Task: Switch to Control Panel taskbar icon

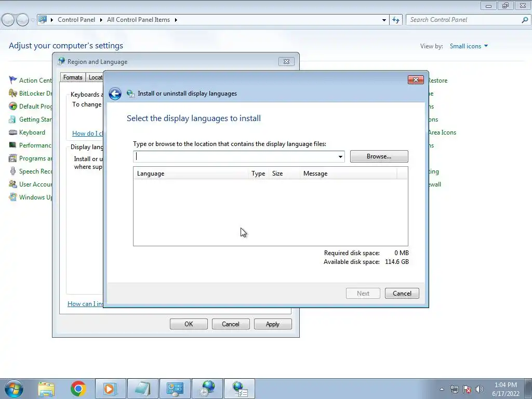Action: click(x=175, y=389)
